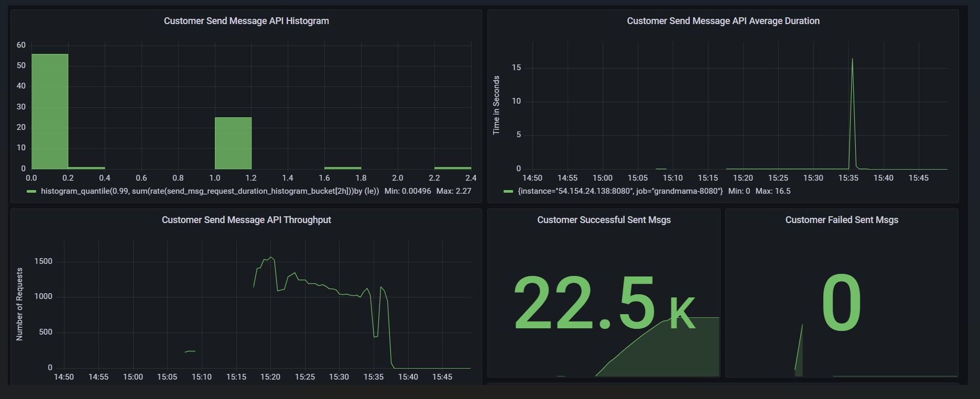Click the small histogram bar between 1.6 and 1.8
The height and width of the screenshot is (399, 980).
(x=343, y=168)
